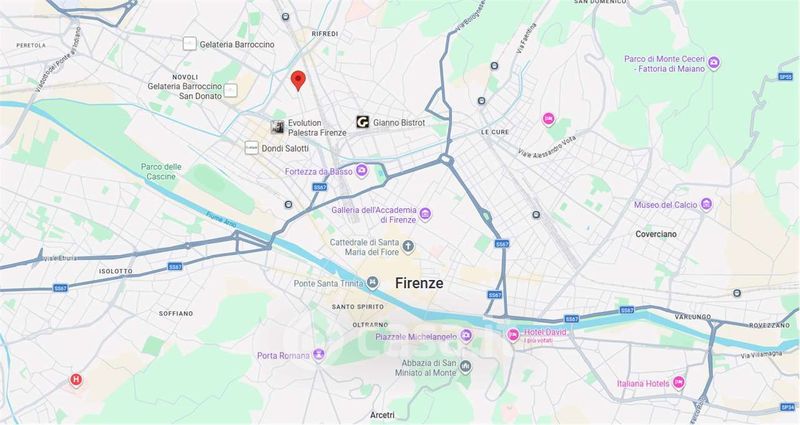Viewport: 800px width, 425px height.
Task: Open Abbazia di San Miniato al Monte icon
Action: pos(465,367)
